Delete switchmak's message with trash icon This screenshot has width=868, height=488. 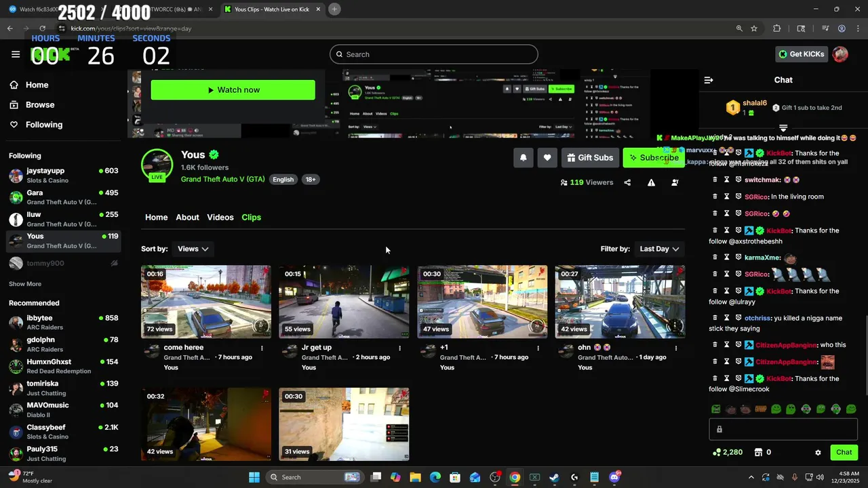715,180
